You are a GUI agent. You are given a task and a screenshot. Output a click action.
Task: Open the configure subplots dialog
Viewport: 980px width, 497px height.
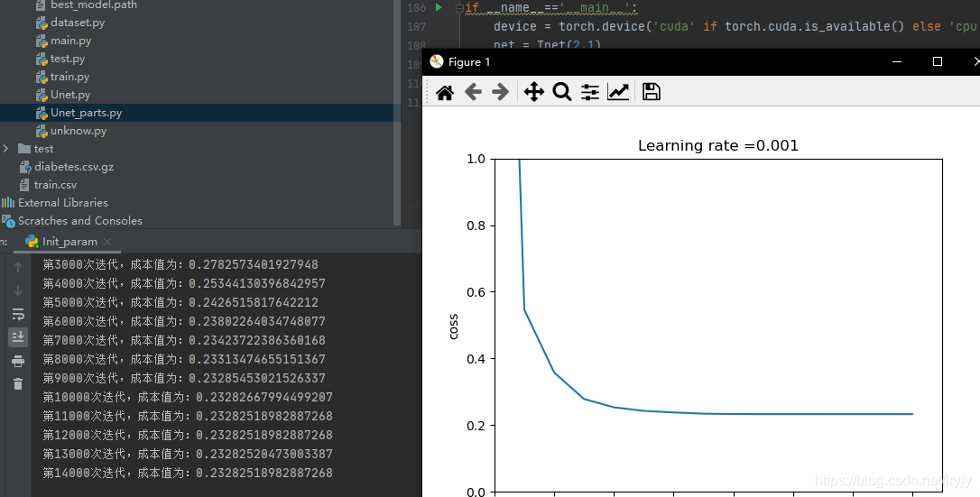(x=589, y=92)
